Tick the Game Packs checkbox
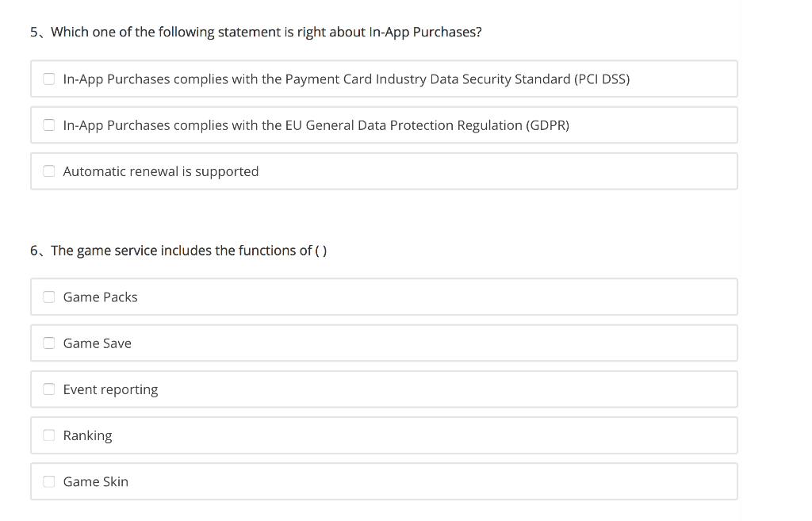Screen dimensions: 812x521 [x=49, y=297]
